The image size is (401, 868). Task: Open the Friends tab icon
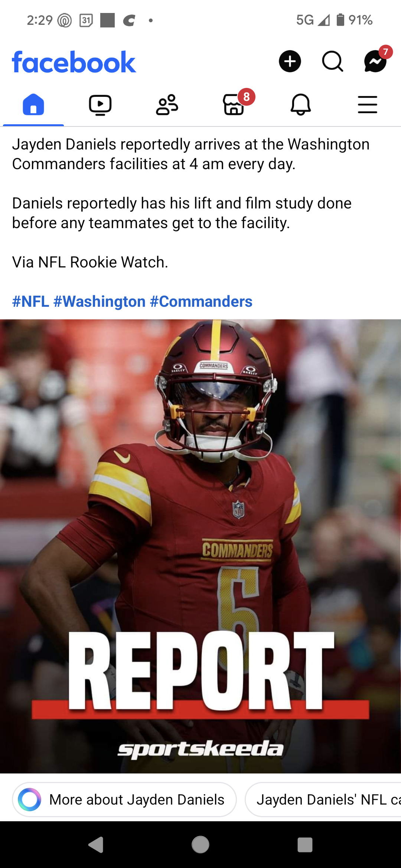click(x=167, y=105)
